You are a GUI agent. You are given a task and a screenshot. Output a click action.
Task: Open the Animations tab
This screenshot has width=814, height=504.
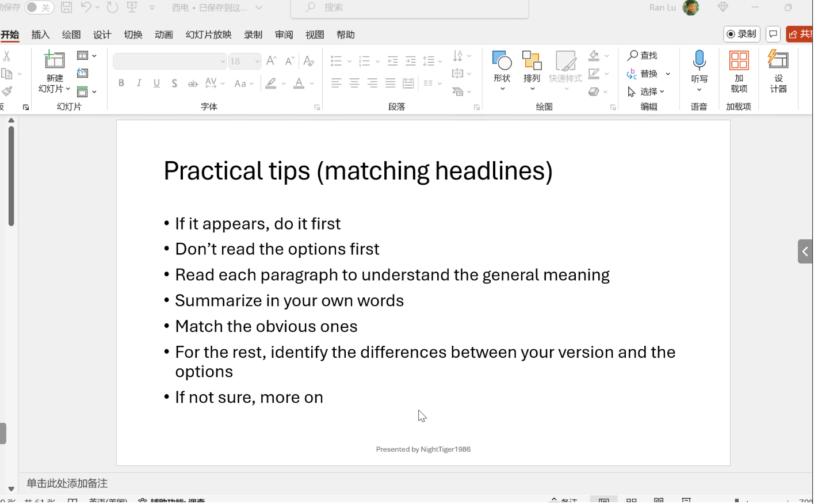point(164,35)
